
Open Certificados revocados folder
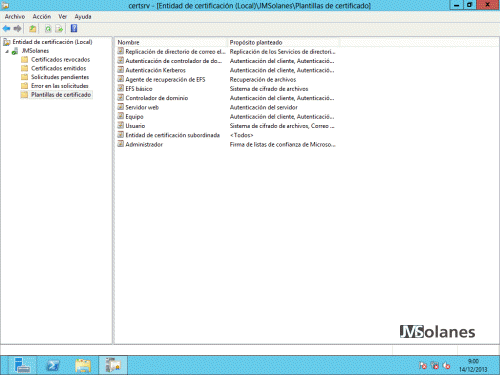(60, 59)
